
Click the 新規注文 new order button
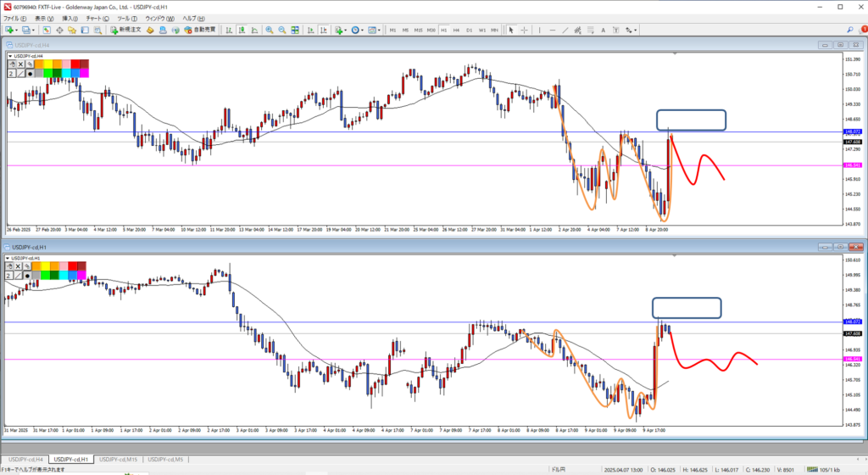click(126, 30)
